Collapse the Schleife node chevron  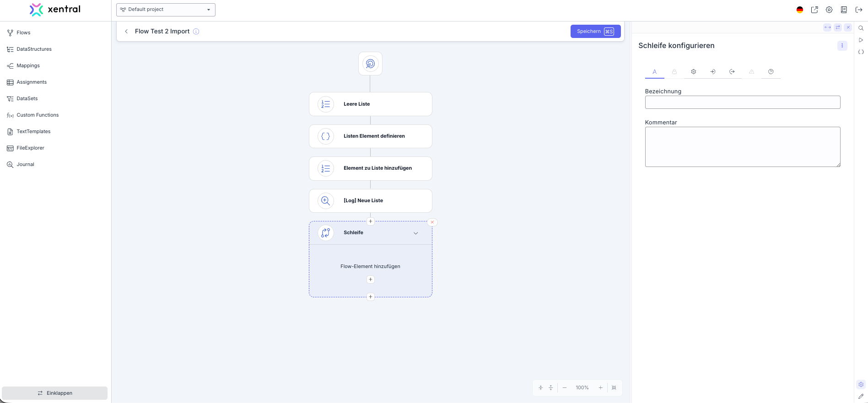[x=416, y=233]
